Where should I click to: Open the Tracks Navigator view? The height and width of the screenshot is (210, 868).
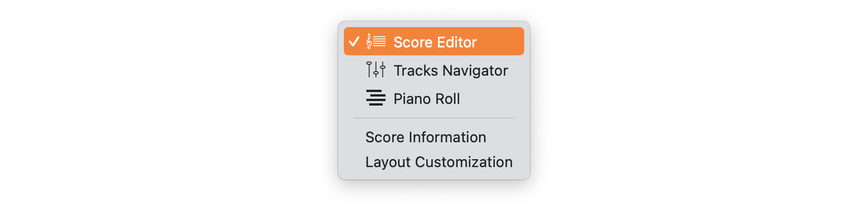tap(434, 70)
